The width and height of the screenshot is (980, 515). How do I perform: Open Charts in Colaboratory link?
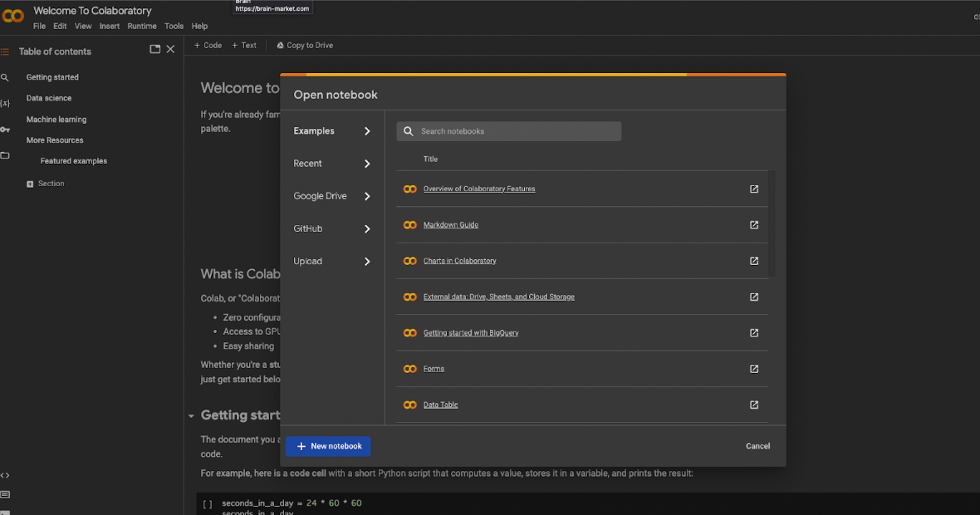tap(459, 261)
